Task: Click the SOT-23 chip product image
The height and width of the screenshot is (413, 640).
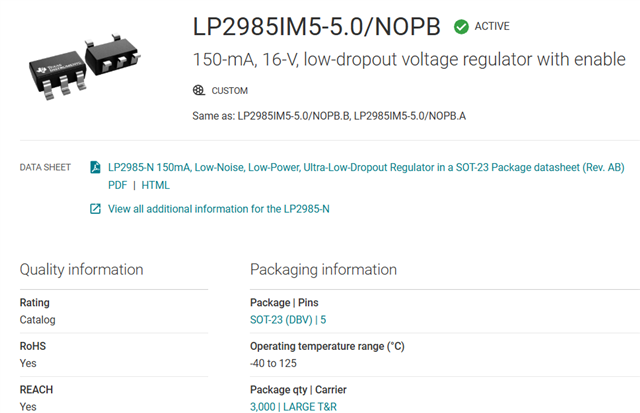Action: pyautogui.click(x=85, y=67)
